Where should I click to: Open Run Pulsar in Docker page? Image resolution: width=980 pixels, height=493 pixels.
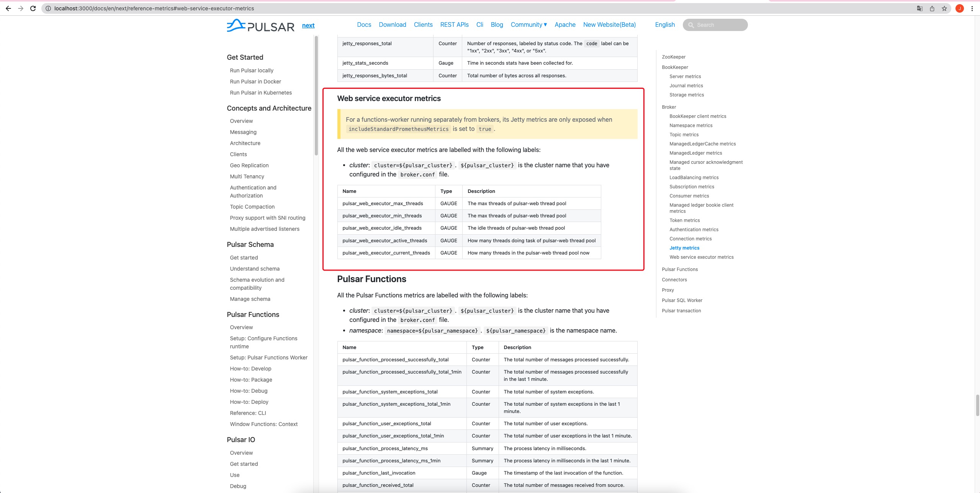[x=255, y=82]
